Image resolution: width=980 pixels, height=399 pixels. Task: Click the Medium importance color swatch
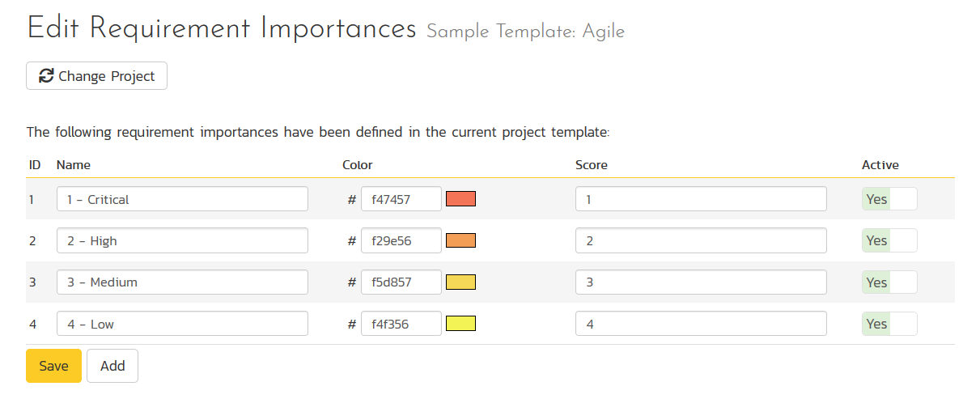(461, 282)
